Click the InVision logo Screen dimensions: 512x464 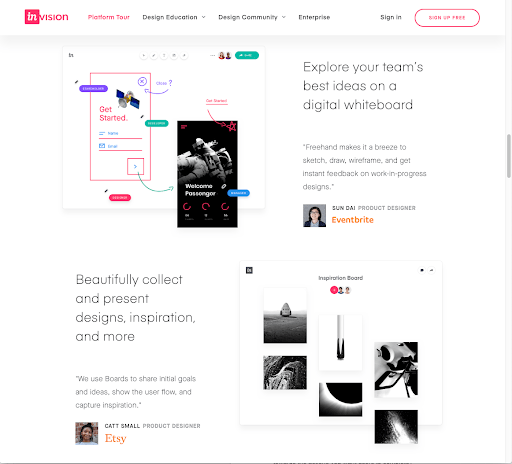46,17
